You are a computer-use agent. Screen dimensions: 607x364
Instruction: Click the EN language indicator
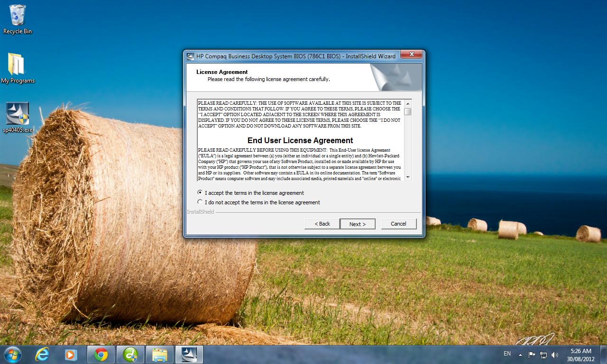pos(507,354)
